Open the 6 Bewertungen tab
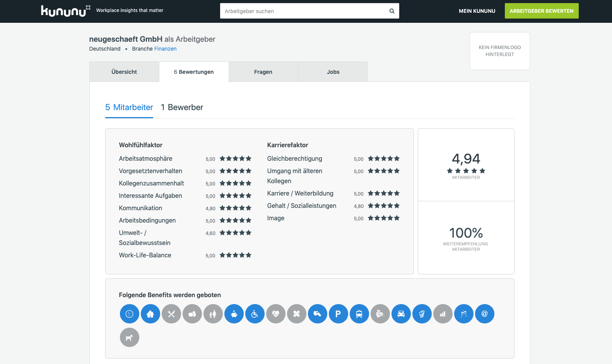 tap(194, 72)
